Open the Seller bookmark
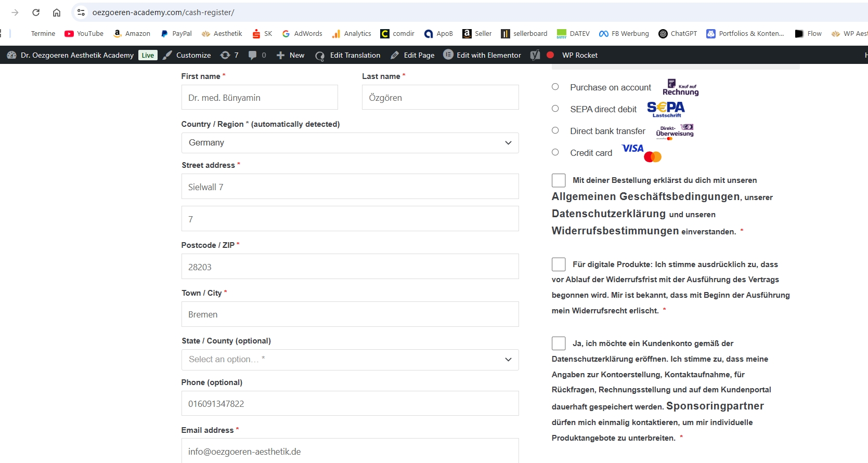Image resolution: width=868 pixels, height=463 pixels. [x=477, y=33]
